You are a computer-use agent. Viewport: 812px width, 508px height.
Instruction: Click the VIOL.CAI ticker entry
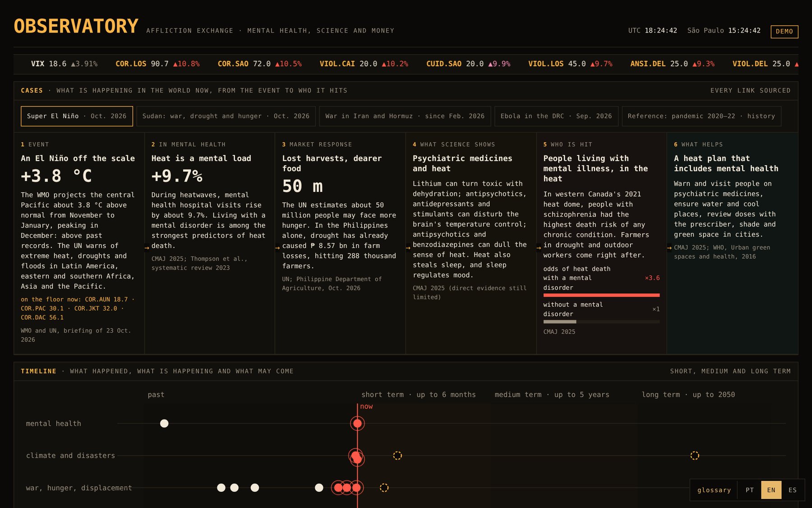pos(364,64)
